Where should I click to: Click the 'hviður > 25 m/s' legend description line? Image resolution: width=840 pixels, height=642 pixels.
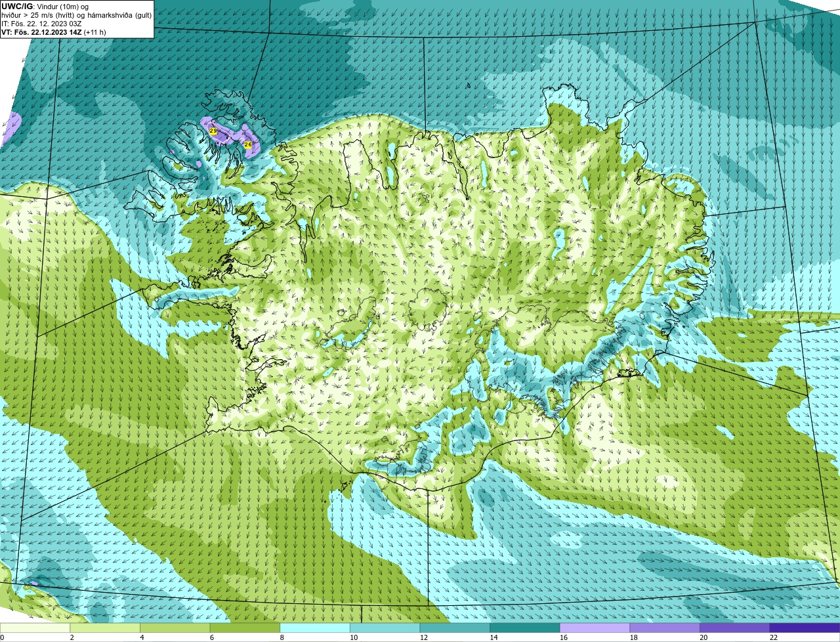(77, 15)
